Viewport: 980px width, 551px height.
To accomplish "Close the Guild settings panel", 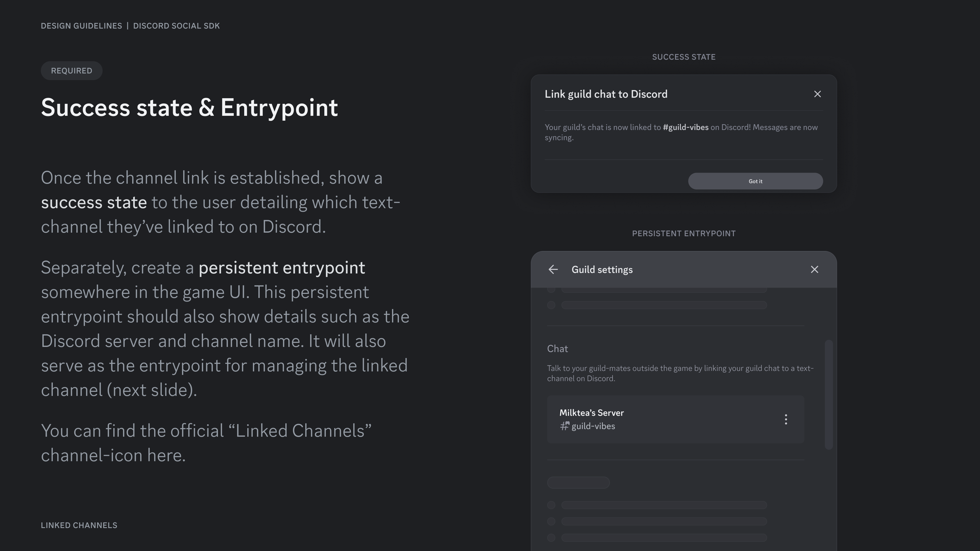I will (x=815, y=270).
